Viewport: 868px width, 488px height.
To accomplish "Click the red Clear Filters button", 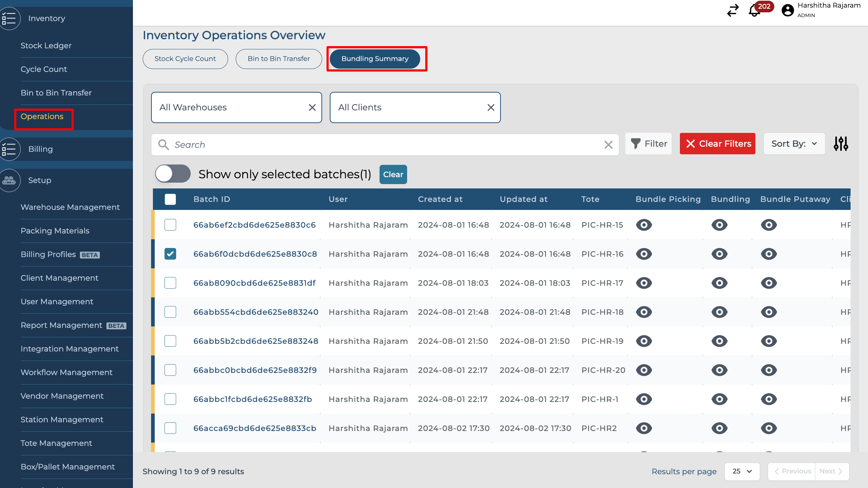I will [x=717, y=144].
